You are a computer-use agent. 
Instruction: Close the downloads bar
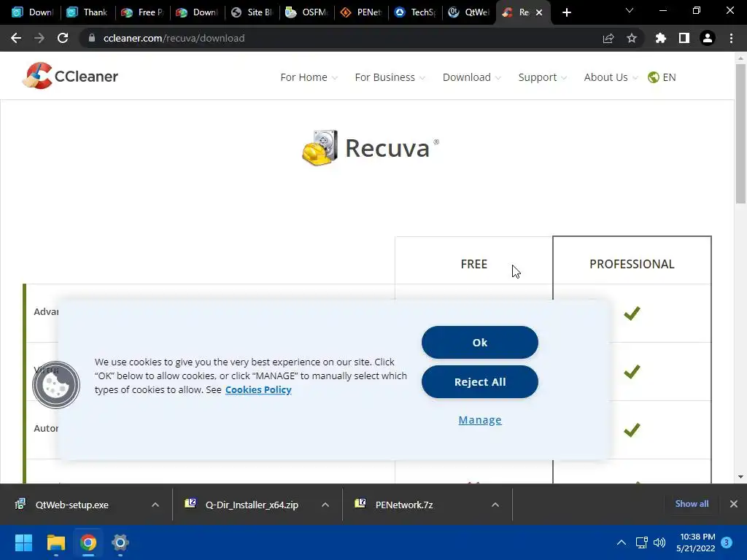734,504
